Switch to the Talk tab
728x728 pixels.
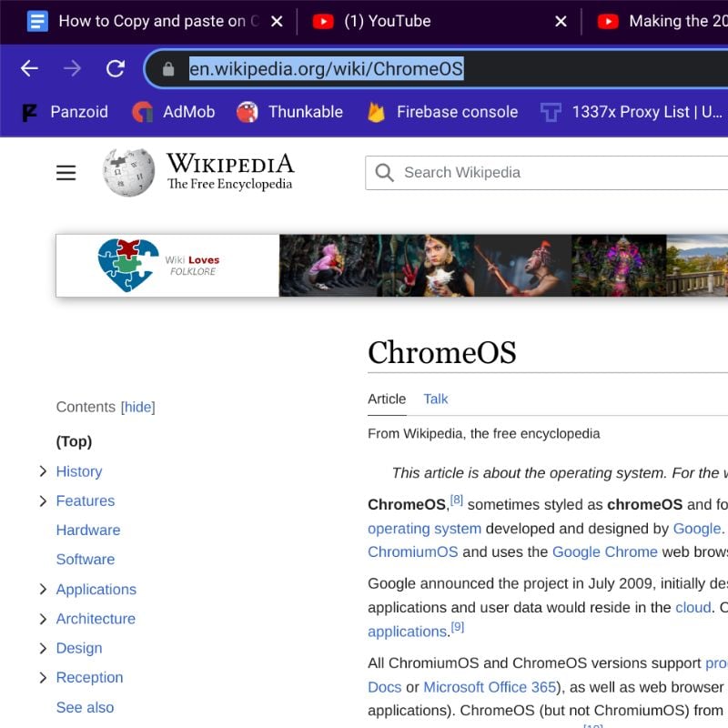pyautogui.click(x=435, y=399)
